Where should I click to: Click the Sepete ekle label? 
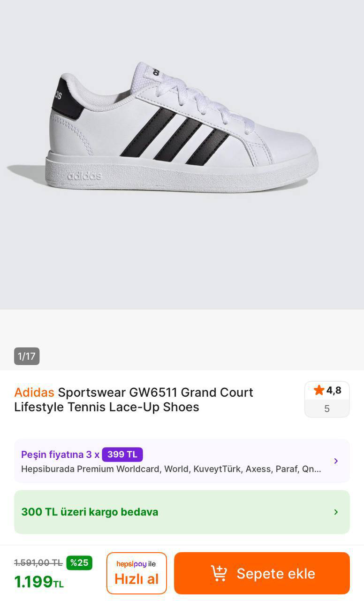(x=276, y=573)
